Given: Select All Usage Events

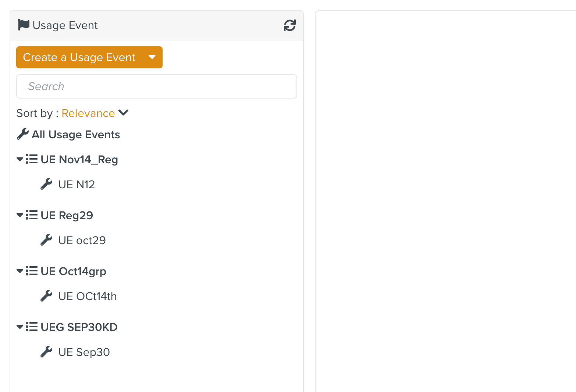Looking at the screenshot, I should click(x=76, y=135).
